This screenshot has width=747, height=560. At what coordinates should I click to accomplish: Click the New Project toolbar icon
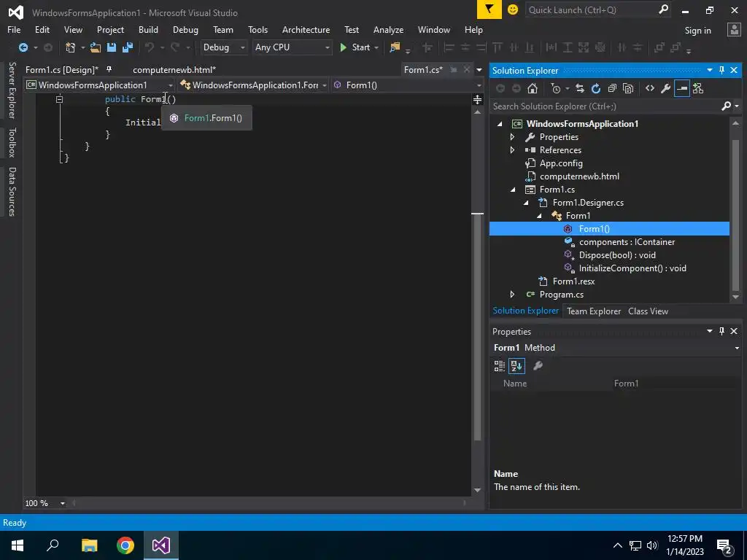coord(71,47)
